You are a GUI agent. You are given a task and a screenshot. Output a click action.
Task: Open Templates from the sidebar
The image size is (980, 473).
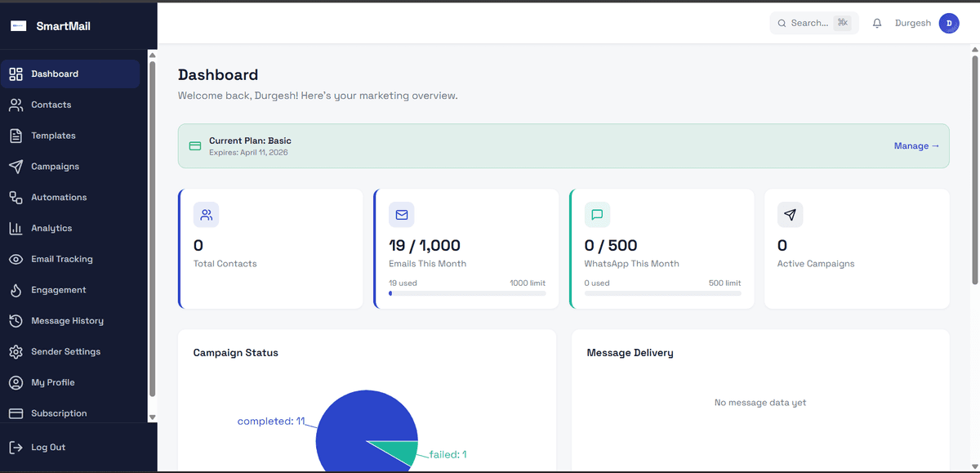pos(71,136)
